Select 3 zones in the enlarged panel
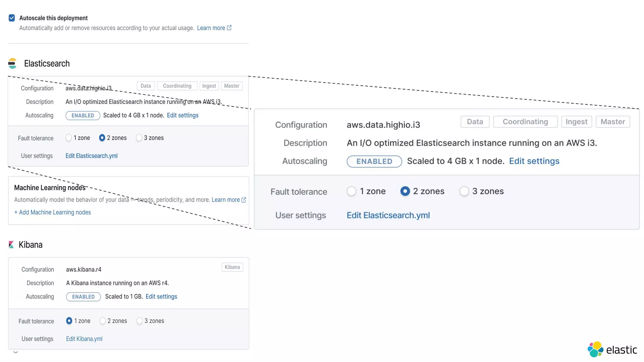 [x=464, y=191]
